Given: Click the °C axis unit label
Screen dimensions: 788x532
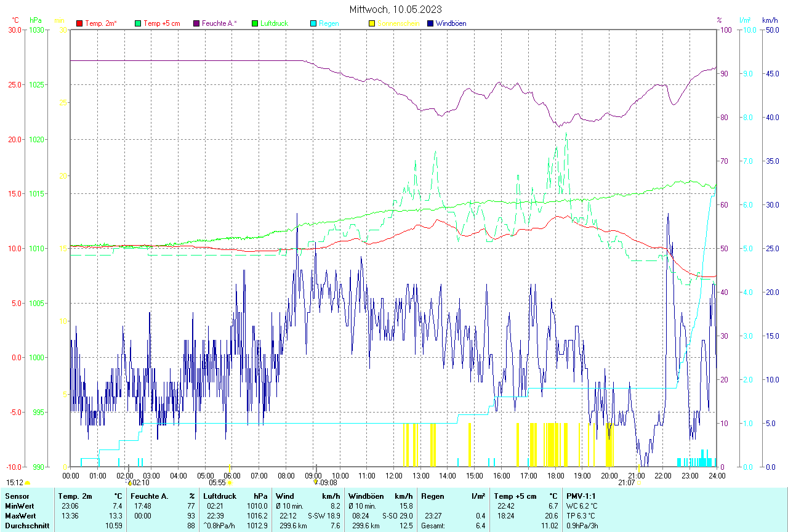Looking at the screenshot, I should pyautogui.click(x=17, y=20).
